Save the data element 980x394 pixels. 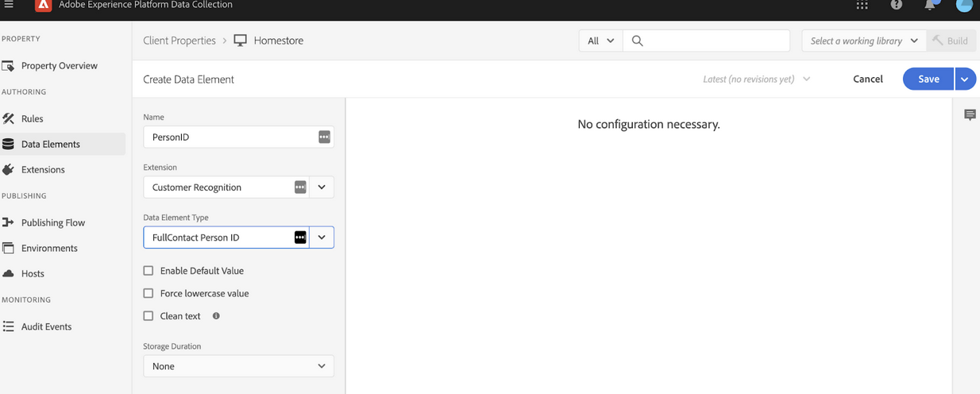(x=928, y=79)
